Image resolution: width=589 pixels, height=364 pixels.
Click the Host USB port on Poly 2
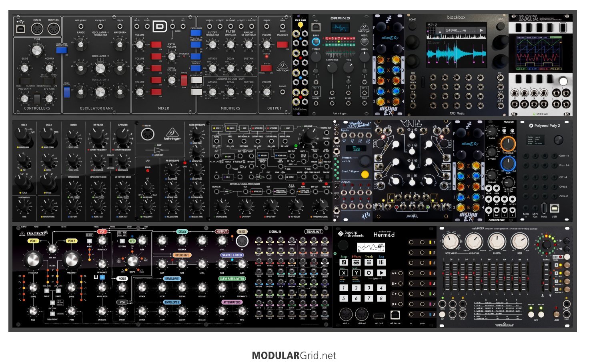544,208
